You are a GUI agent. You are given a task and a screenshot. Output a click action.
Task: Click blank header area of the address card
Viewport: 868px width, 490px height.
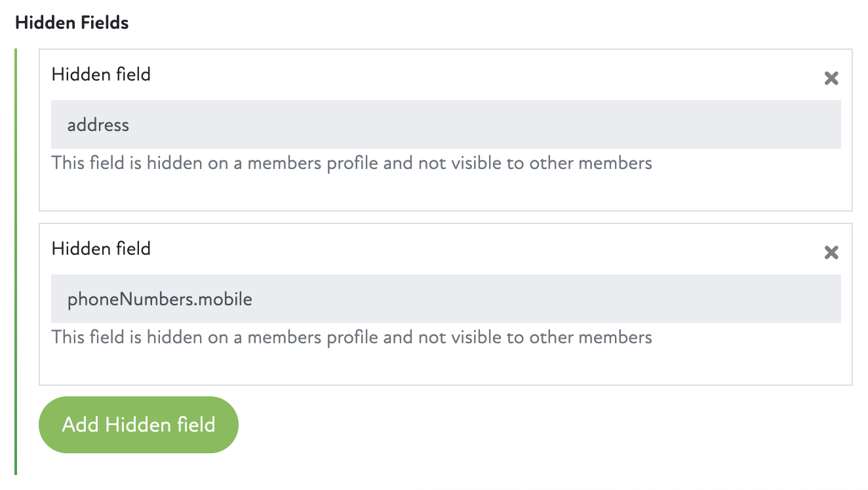[x=459, y=75]
